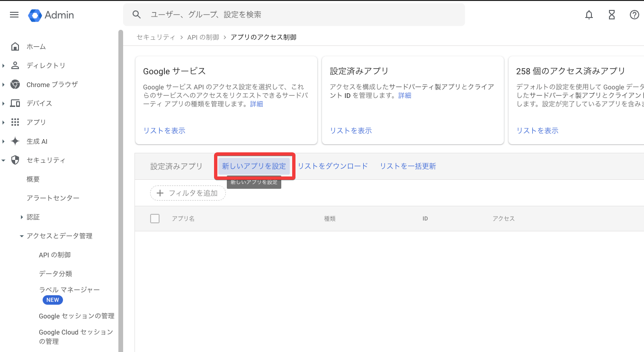This screenshot has height=352, width=644.
Task: Click the NEW badge under ラベル マネージャー
Action: click(x=53, y=300)
